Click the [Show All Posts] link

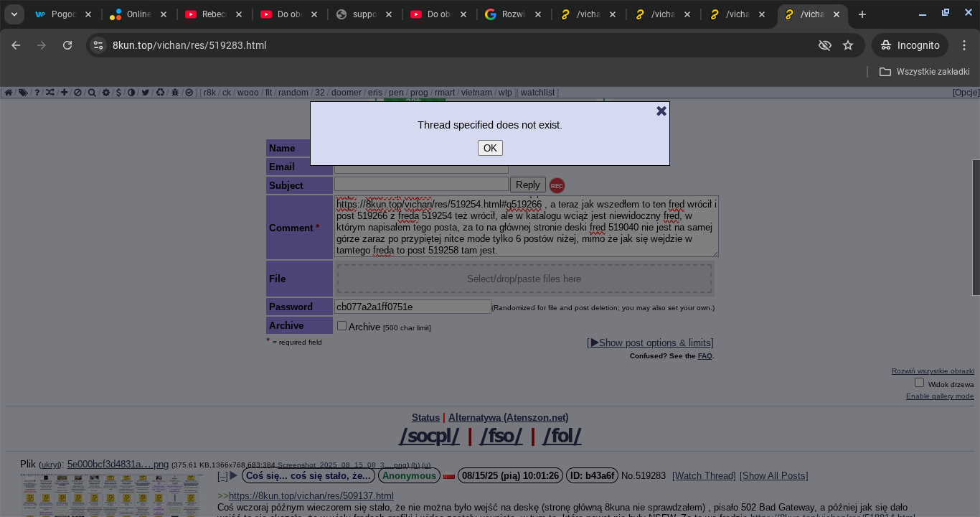point(773,476)
